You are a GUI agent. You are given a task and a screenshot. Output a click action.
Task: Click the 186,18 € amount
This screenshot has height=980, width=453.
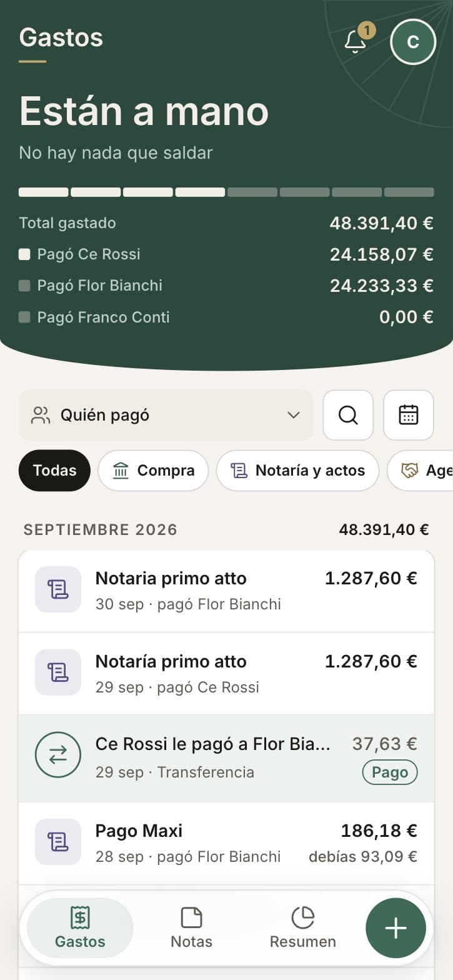[x=379, y=831]
